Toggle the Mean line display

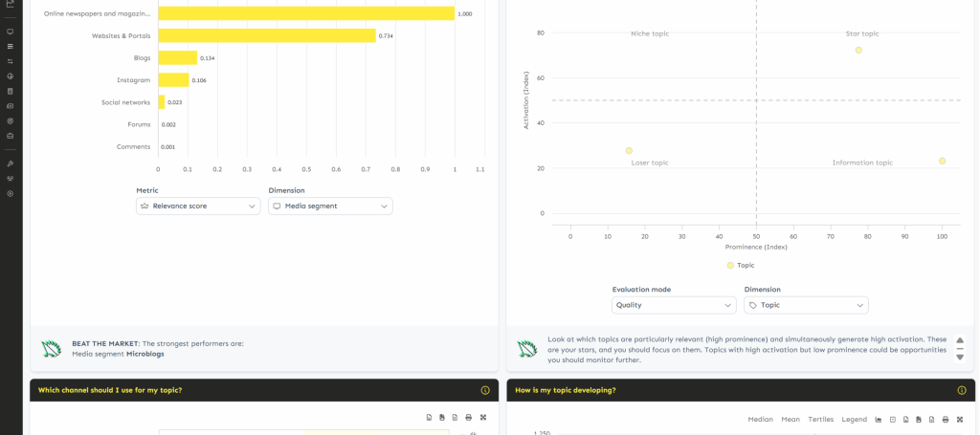[x=791, y=420]
